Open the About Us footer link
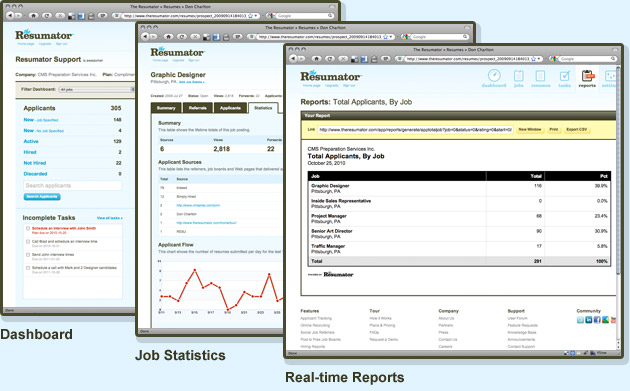The image size is (630, 391). tap(446, 318)
